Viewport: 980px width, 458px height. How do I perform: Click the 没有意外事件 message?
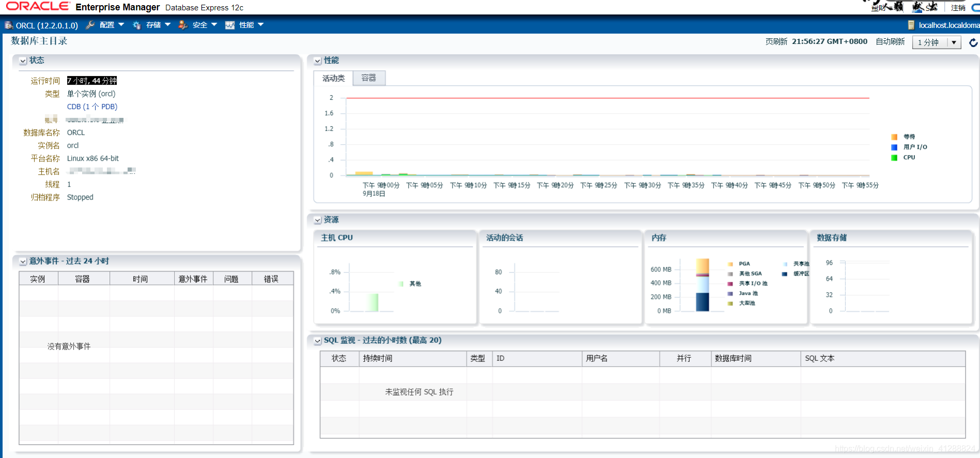click(69, 346)
